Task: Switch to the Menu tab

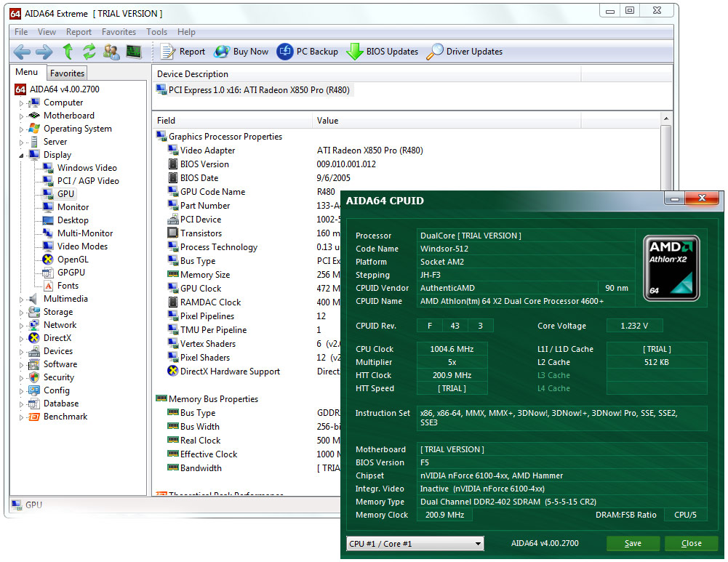Action: click(26, 72)
